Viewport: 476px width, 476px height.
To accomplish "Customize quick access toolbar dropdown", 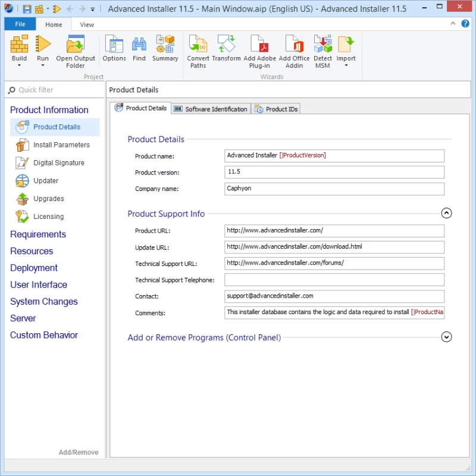I will pyautogui.click(x=93, y=10).
